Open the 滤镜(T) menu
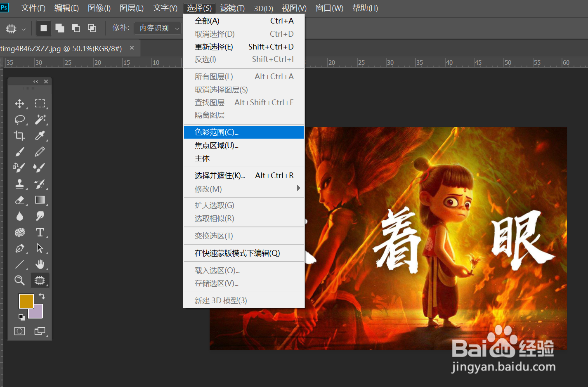This screenshot has height=387, width=588. pos(232,8)
